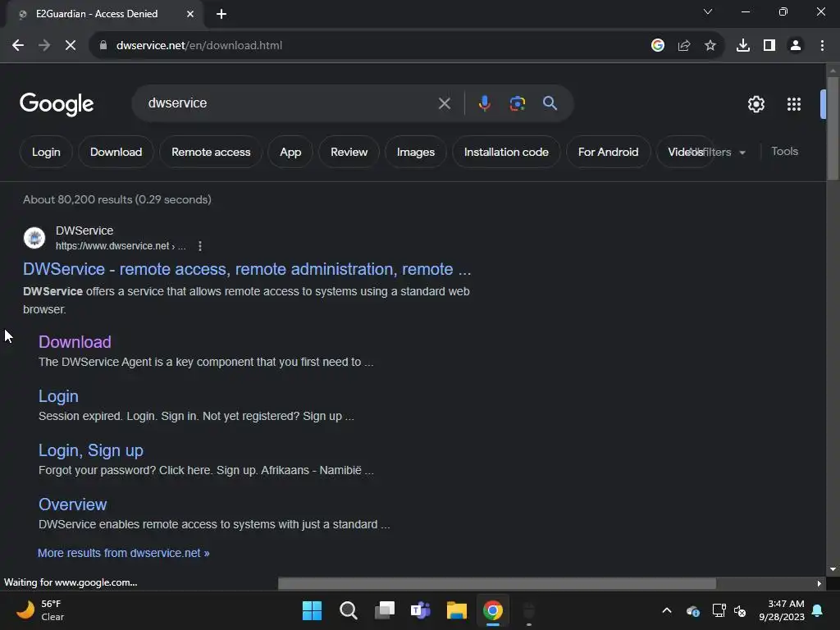Screen dimensions: 840x630
Task: Open Google apps grid
Action: (794, 104)
